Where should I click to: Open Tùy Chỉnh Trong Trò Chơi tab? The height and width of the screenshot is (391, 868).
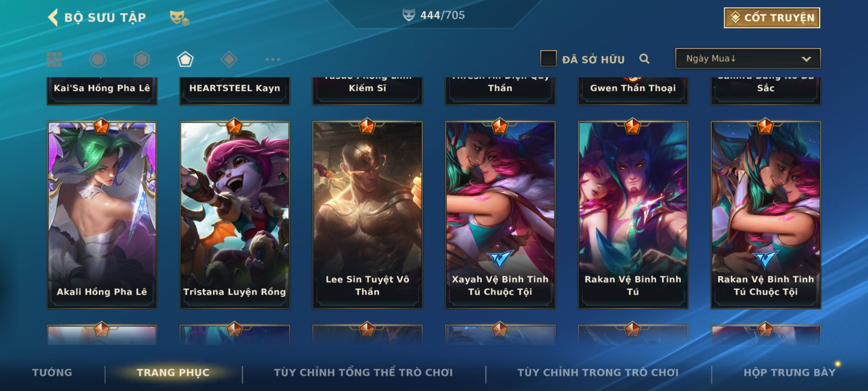[598, 373]
